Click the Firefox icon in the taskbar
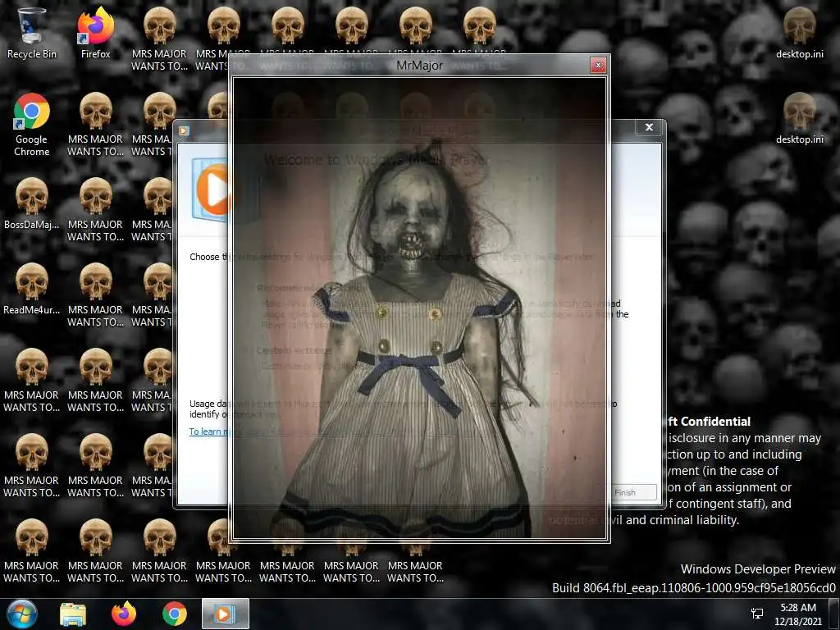 (124, 614)
